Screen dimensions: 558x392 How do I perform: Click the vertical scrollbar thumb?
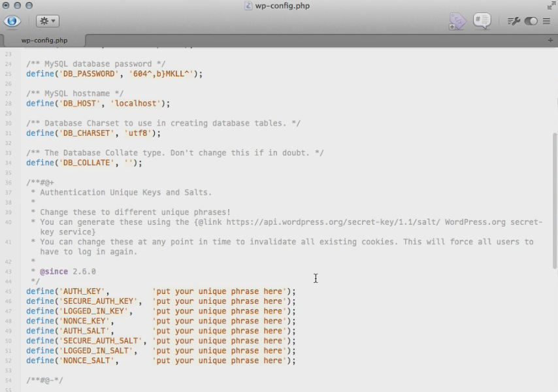pos(555,201)
